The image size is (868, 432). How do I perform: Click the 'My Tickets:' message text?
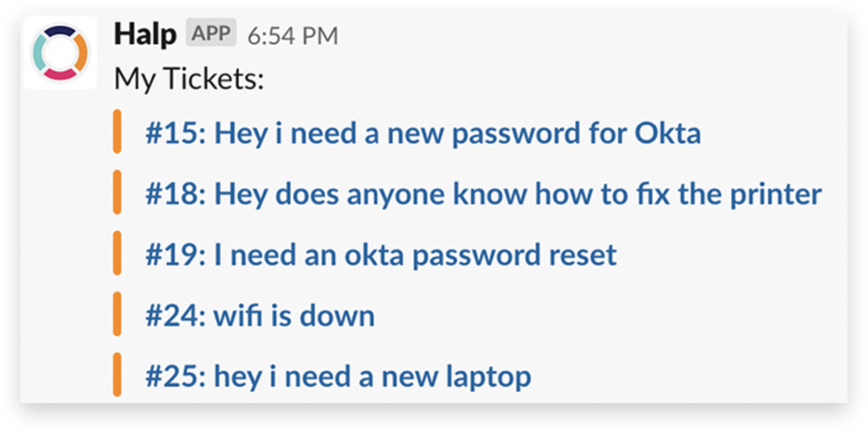189,79
